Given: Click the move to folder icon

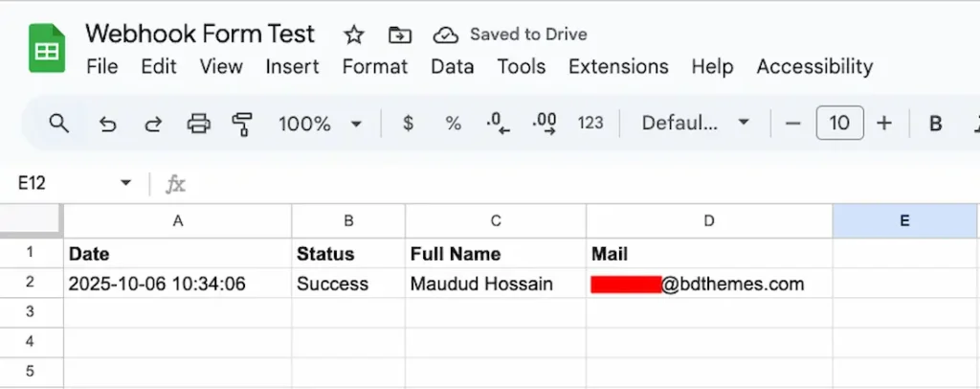Looking at the screenshot, I should pos(399,35).
